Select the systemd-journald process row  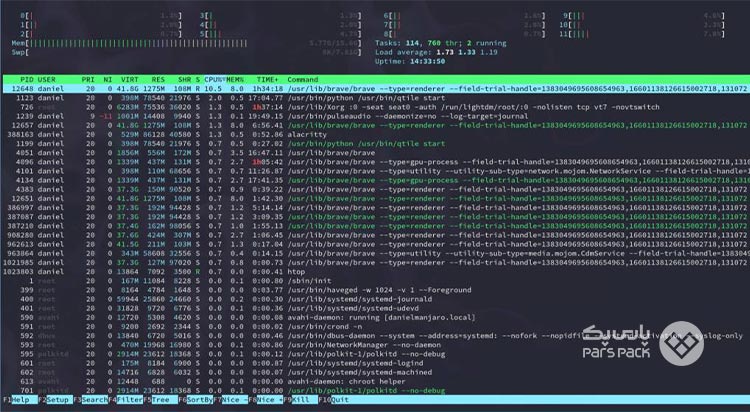(x=376, y=299)
